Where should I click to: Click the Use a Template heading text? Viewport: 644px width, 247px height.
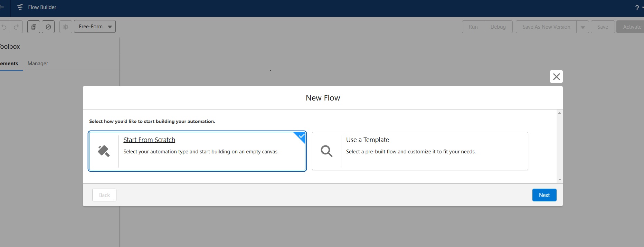tap(368, 140)
